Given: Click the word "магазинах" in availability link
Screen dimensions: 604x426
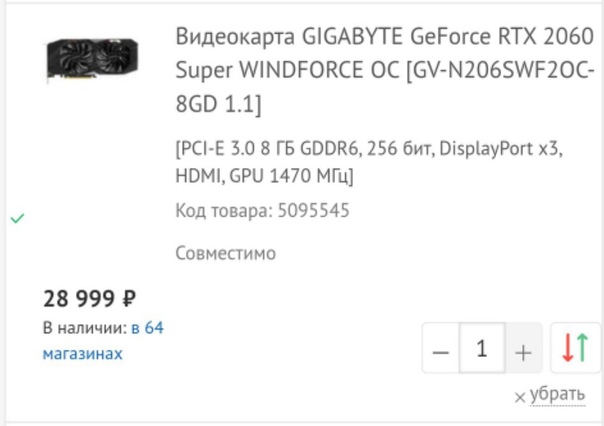Looking at the screenshot, I should (82, 353).
